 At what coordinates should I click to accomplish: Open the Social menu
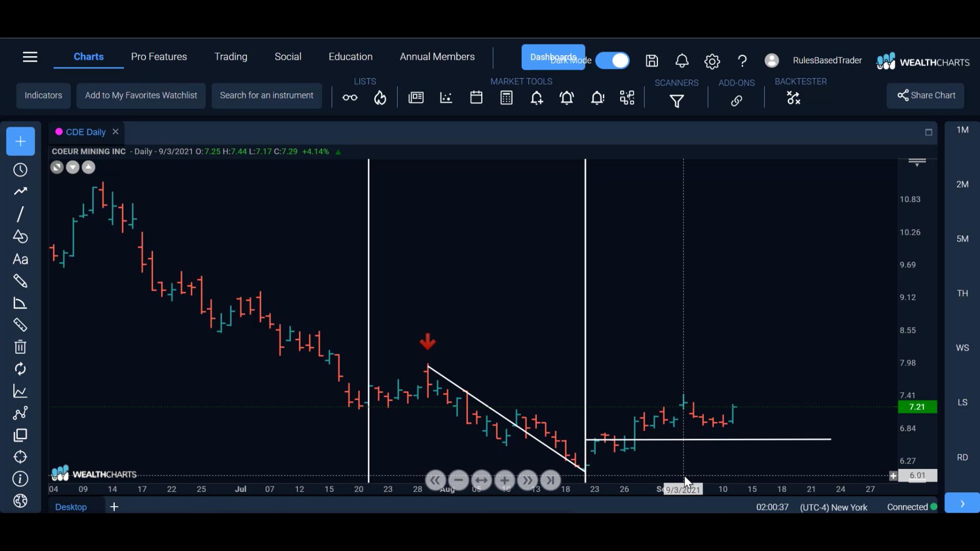click(x=288, y=57)
